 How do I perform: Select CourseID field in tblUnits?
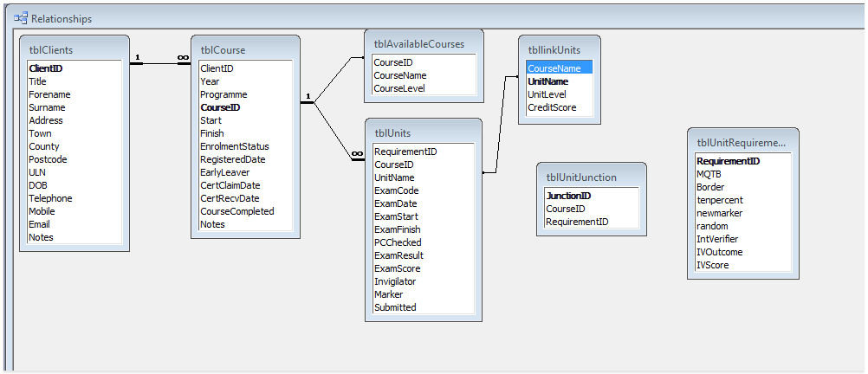[x=423, y=164]
